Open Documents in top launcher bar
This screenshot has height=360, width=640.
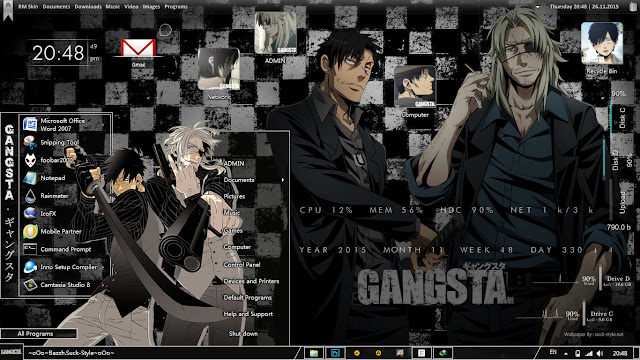pyautogui.click(x=56, y=7)
